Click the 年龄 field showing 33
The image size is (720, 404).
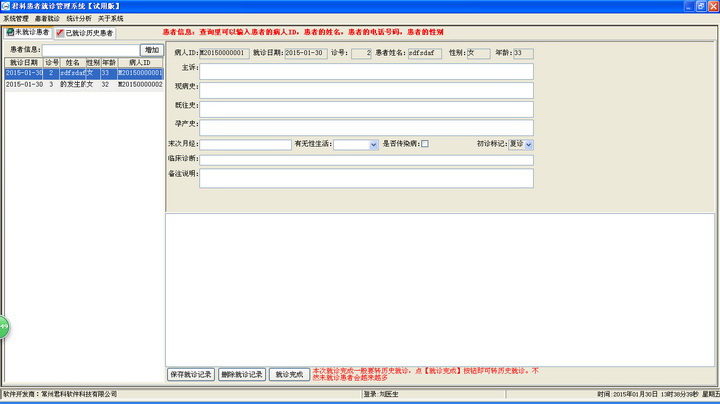pyautogui.click(x=523, y=53)
